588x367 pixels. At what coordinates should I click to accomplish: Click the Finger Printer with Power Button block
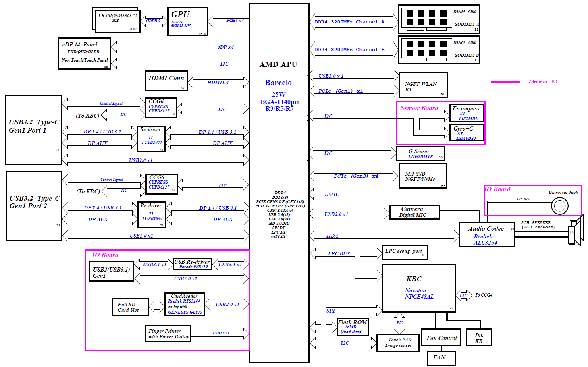168,334
